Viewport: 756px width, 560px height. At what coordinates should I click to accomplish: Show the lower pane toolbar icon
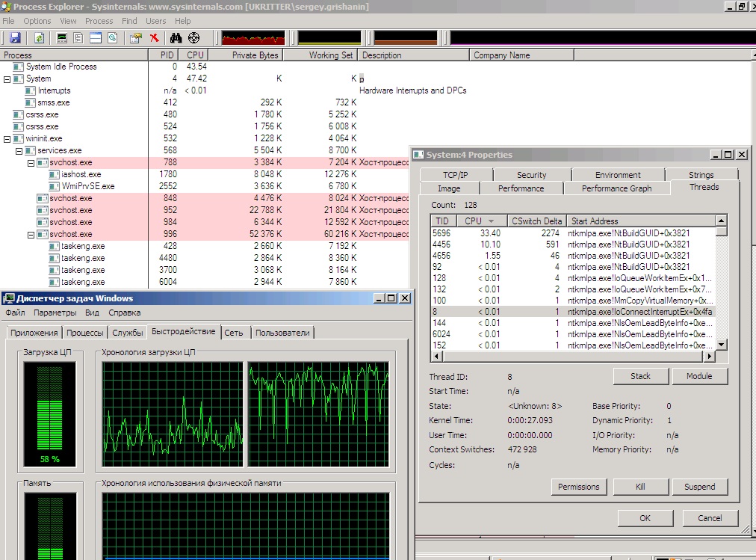(96, 38)
